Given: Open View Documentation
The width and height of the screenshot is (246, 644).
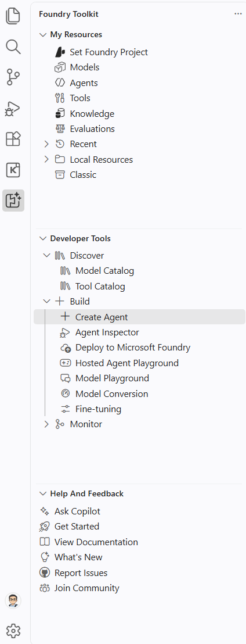Looking at the screenshot, I should point(96,542).
